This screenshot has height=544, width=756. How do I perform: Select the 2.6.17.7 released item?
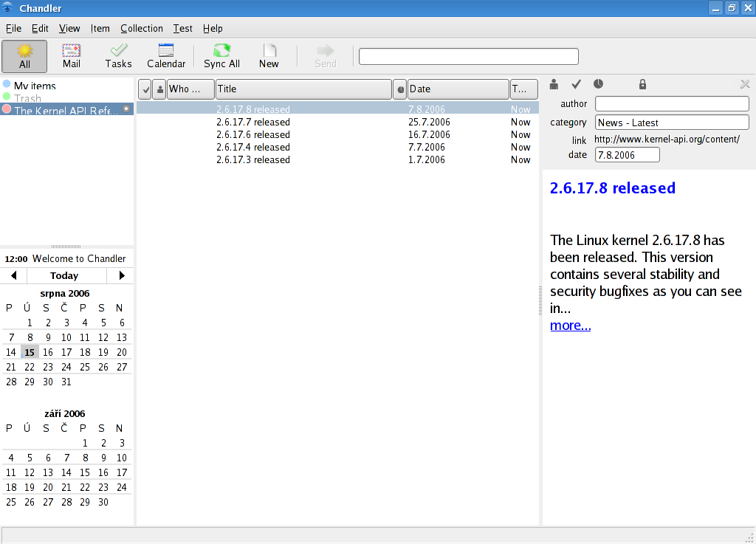pyautogui.click(x=337, y=122)
